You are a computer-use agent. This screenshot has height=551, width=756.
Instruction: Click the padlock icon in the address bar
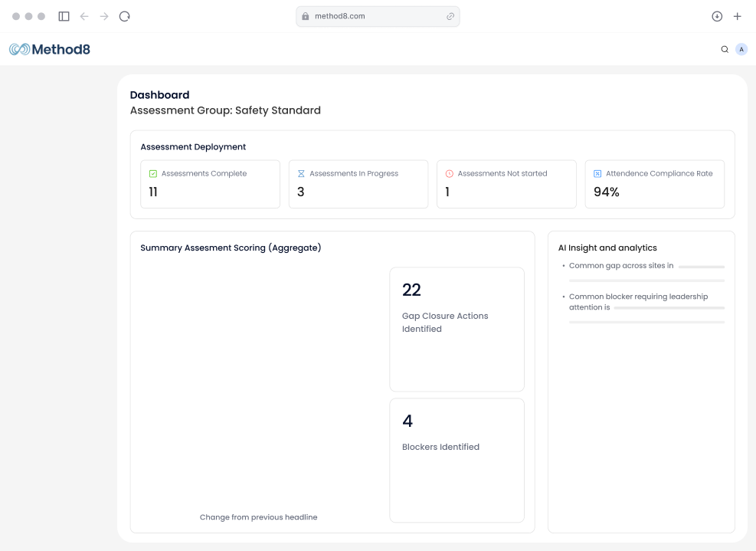tap(305, 16)
